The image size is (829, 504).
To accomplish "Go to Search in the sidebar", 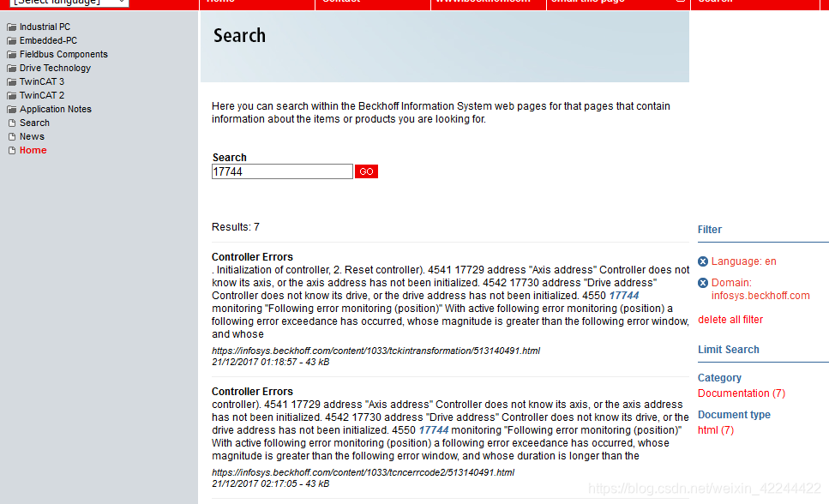I will (34, 123).
